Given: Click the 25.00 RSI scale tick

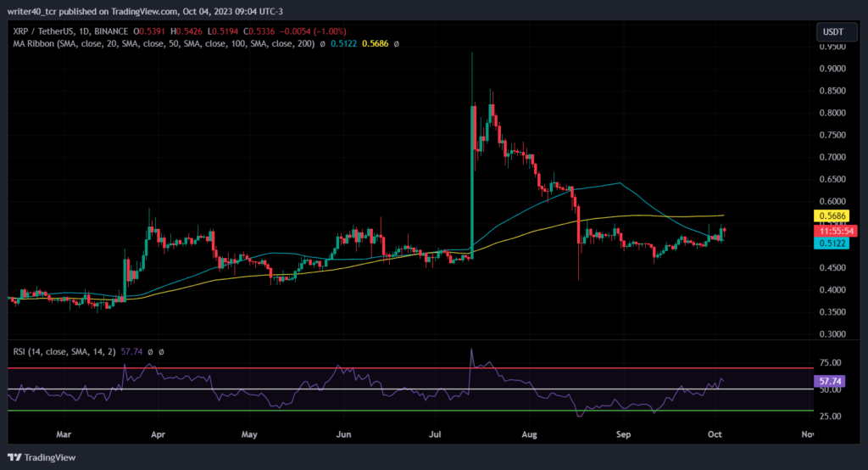Looking at the screenshot, I should pyautogui.click(x=831, y=417).
